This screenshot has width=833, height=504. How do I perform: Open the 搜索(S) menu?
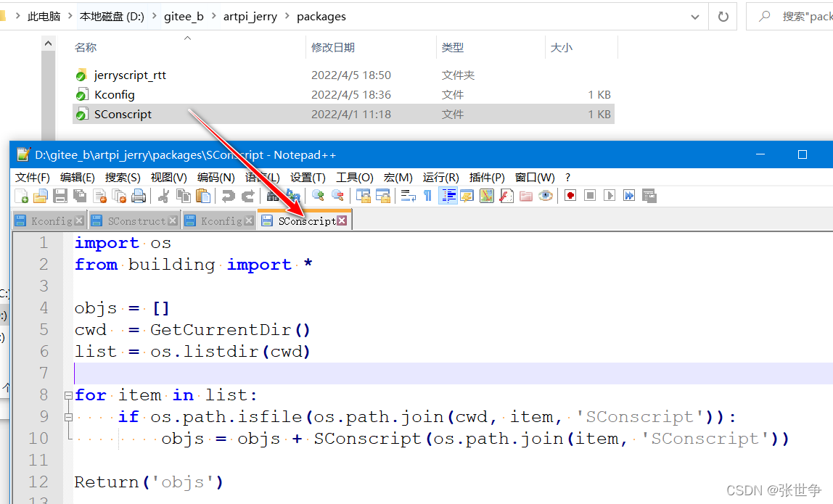point(123,178)
